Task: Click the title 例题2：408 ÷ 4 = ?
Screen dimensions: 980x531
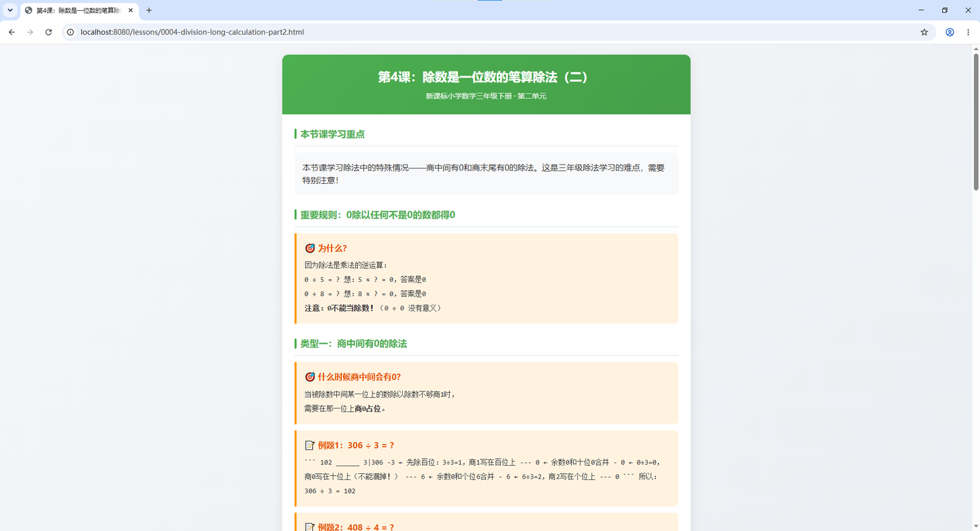Action: (356, 527)
